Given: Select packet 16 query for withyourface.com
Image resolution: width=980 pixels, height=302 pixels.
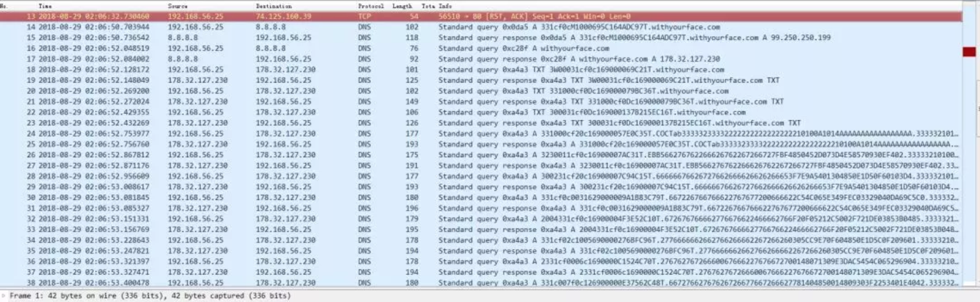Looking at the screenshot, I should pyautogui.click(x=481, y=49).
